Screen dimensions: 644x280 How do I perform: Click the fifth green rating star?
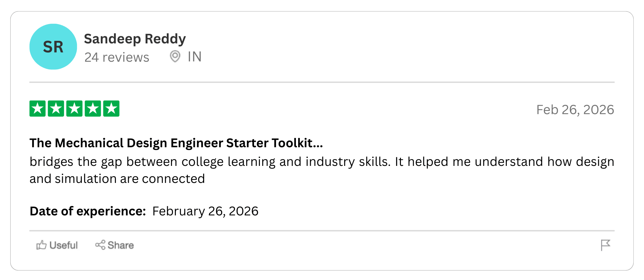pyautogui.click(x=111, y=109)
